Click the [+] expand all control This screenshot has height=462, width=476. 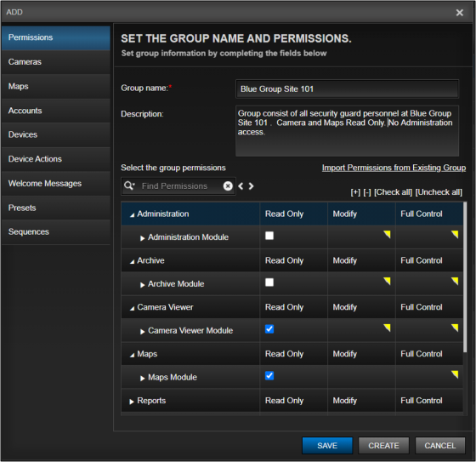[355, 192]
